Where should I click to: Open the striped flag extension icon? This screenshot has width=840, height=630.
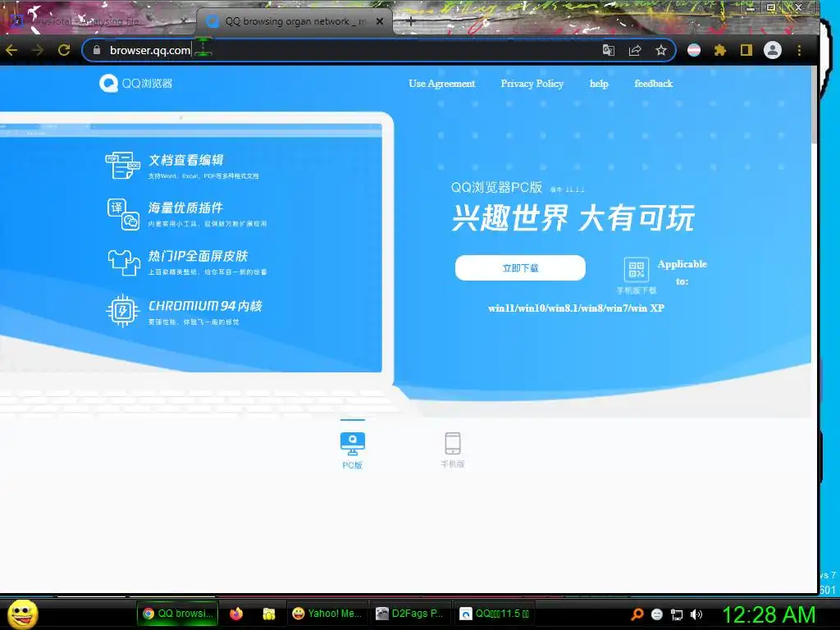[694, 50]
